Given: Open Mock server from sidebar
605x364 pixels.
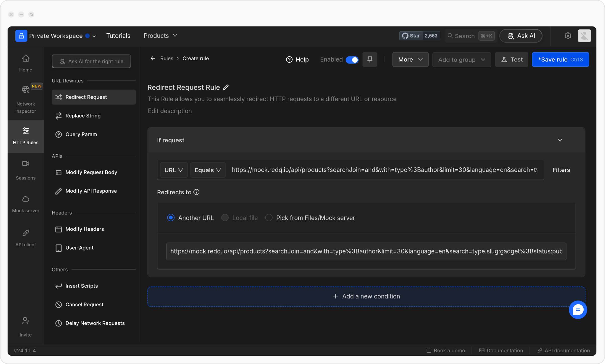Looking at the screenshot, I should tap(25, 204).
